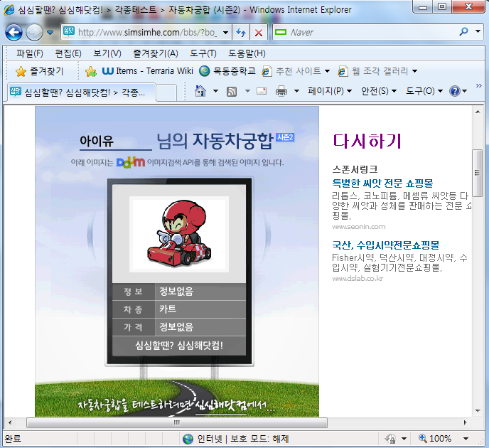
Task: Click the Add to Favorites Bar star icon
Action: pyautogui.click(x=91, y=71)
